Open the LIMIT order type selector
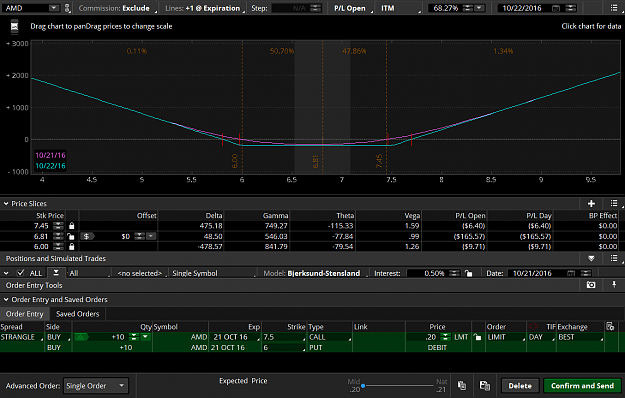Viewport: 625px width, 398px height. (506, 337)
